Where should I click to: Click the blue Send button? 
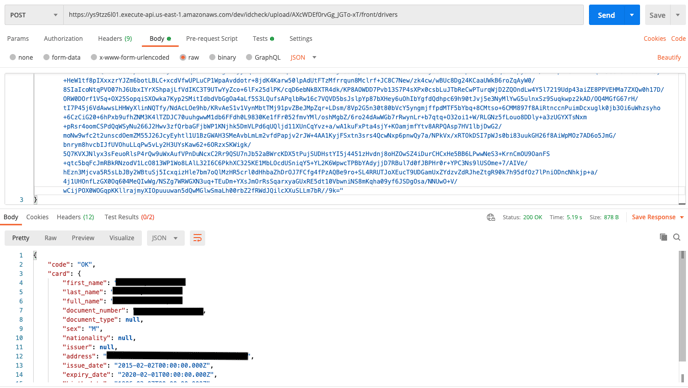tap(606, 15)
